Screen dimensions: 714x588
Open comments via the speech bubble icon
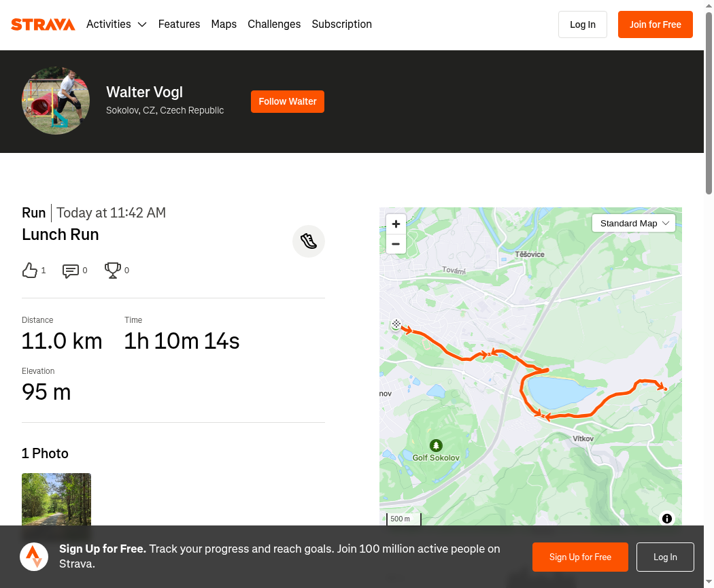point(71,271)
